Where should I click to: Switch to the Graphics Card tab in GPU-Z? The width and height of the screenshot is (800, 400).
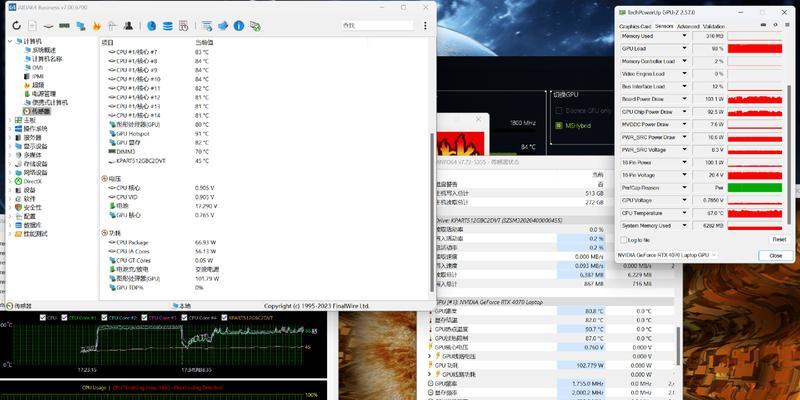pos(635,27)
